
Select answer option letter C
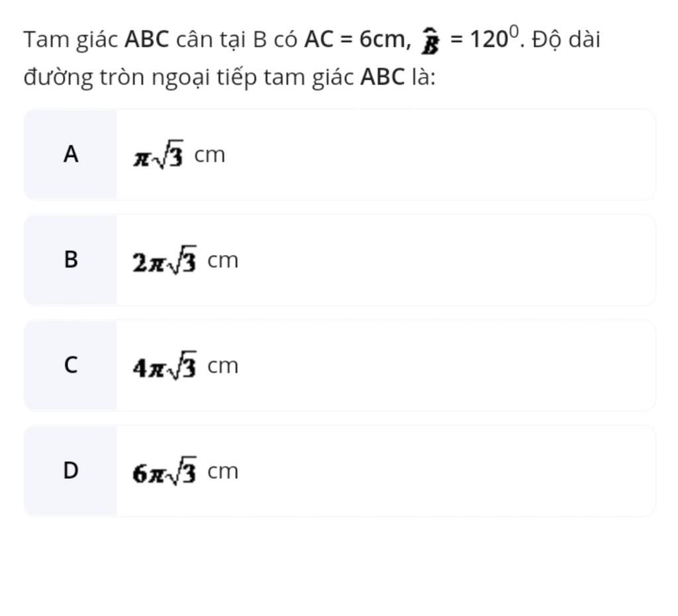(x=71, y=365)
